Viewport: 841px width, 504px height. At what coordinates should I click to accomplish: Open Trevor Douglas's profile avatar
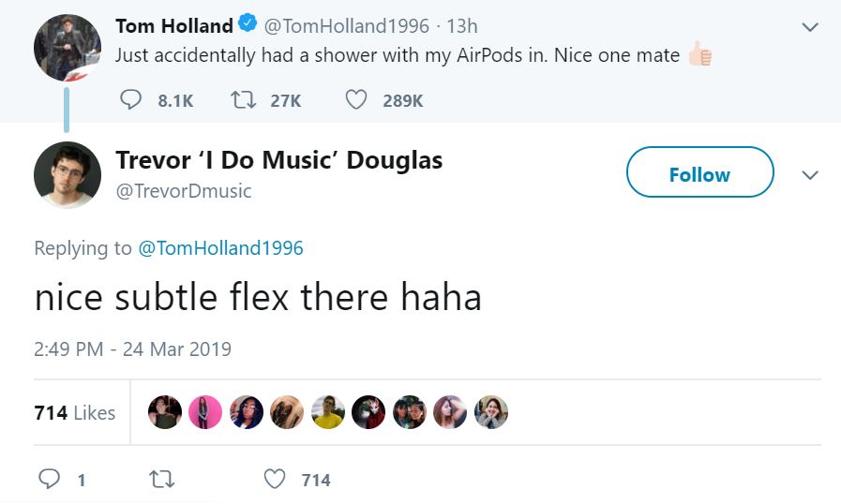(x=67, y=175)
